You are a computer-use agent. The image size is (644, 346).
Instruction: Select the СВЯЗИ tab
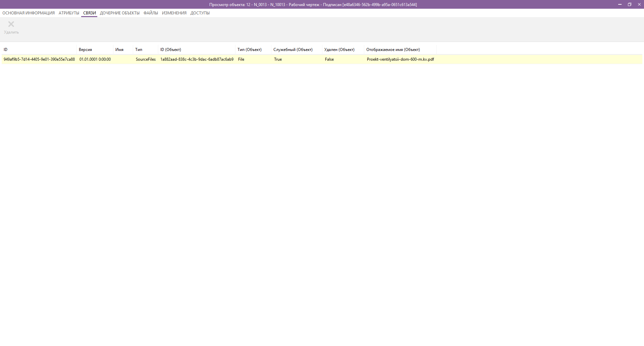(89, 13)
